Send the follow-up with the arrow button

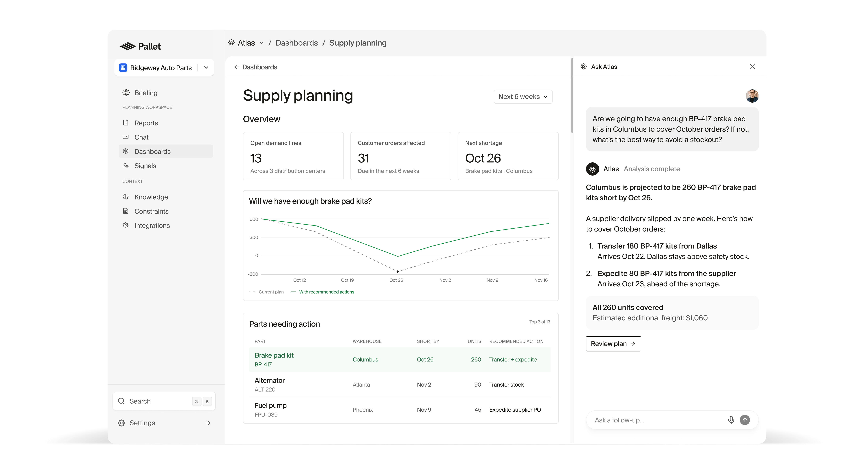745,420
